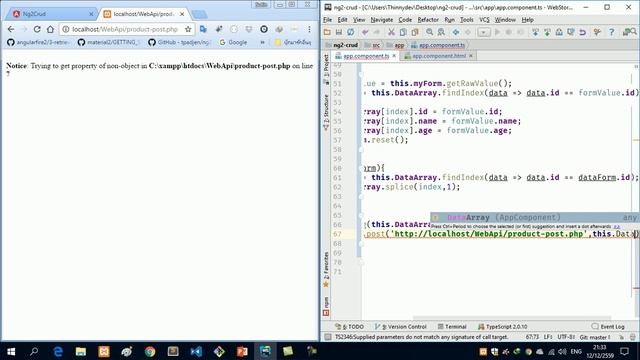Click VCS update project icon

(535, 32)
